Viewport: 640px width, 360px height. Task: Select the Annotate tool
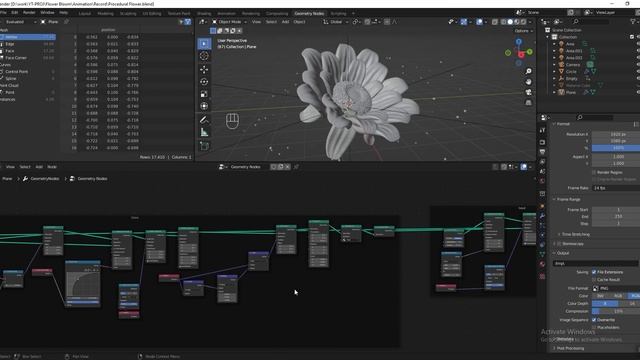pyautogui.click(x=204, y=120)
